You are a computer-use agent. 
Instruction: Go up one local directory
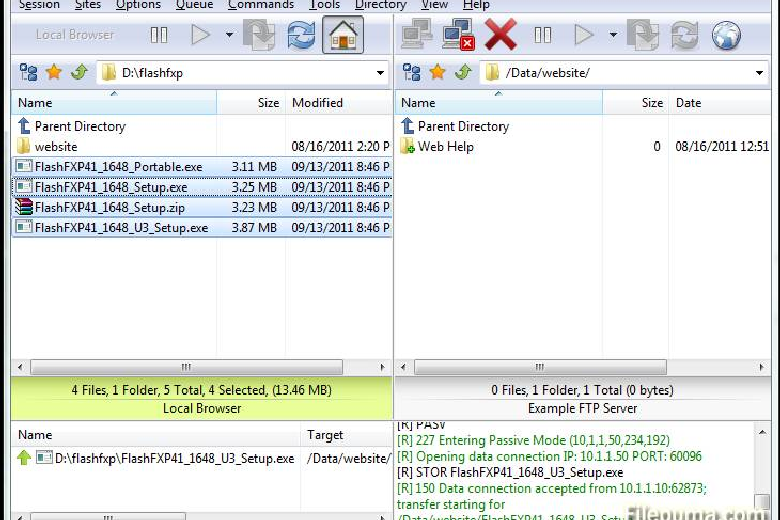point(80,73)
